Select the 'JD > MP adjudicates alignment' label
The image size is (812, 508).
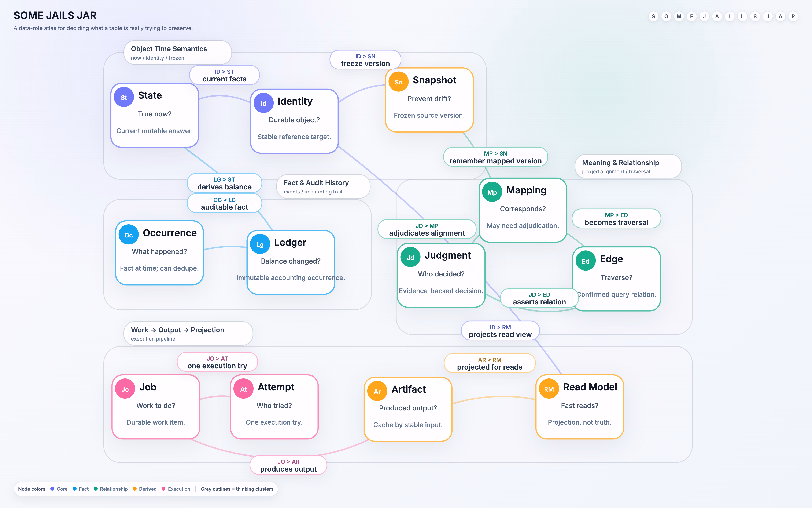pos(427,229)
